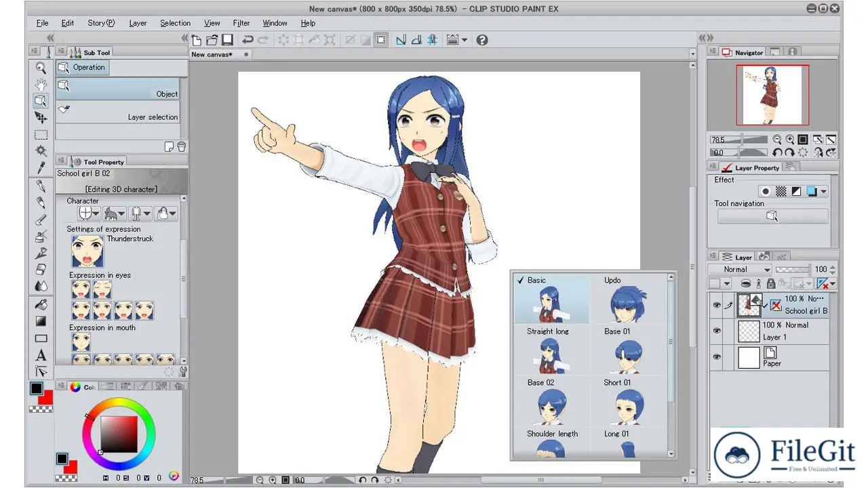
Task: Open the character body dropdown
Action: click(x=140, y=213)
